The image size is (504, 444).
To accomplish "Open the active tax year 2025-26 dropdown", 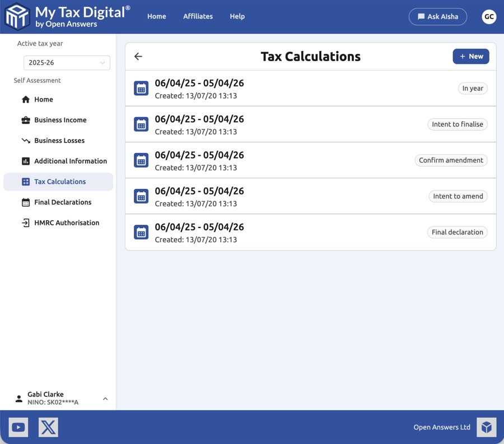I will coord(66,62).
